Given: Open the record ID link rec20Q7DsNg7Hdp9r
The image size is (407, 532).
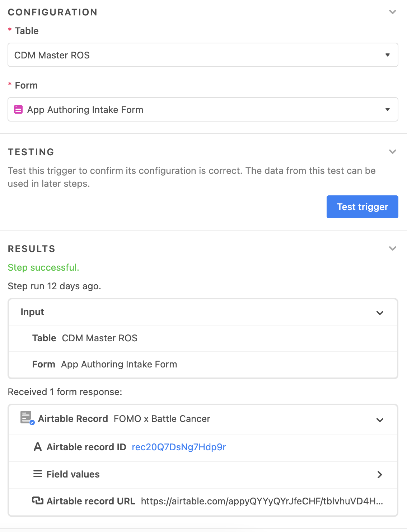Looking at the screenshot, I should [179, 447].
